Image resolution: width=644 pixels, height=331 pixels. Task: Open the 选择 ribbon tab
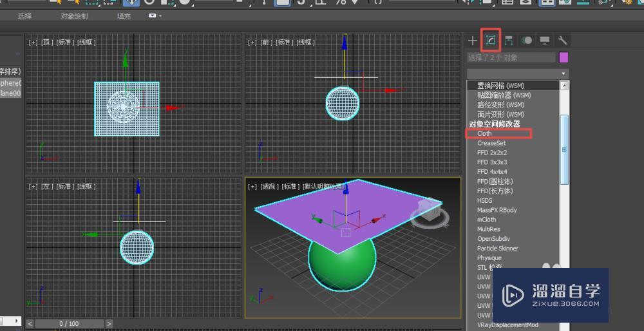pos(24,16)
